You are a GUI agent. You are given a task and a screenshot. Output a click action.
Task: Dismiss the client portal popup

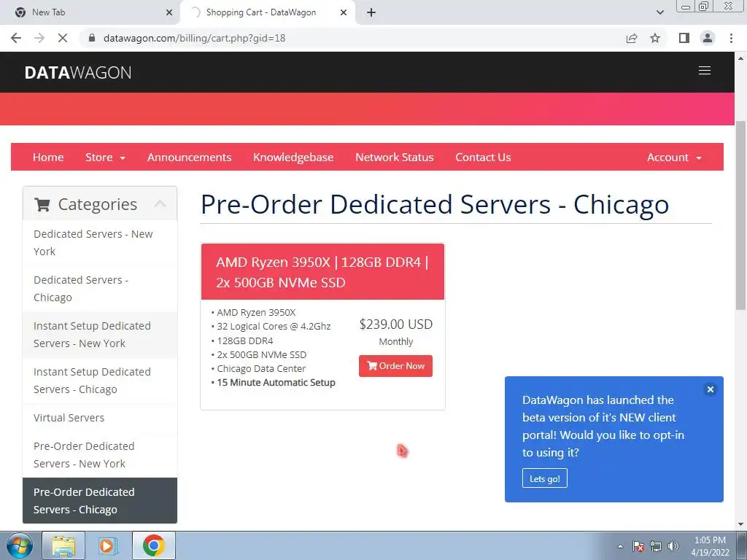point(710,389)
